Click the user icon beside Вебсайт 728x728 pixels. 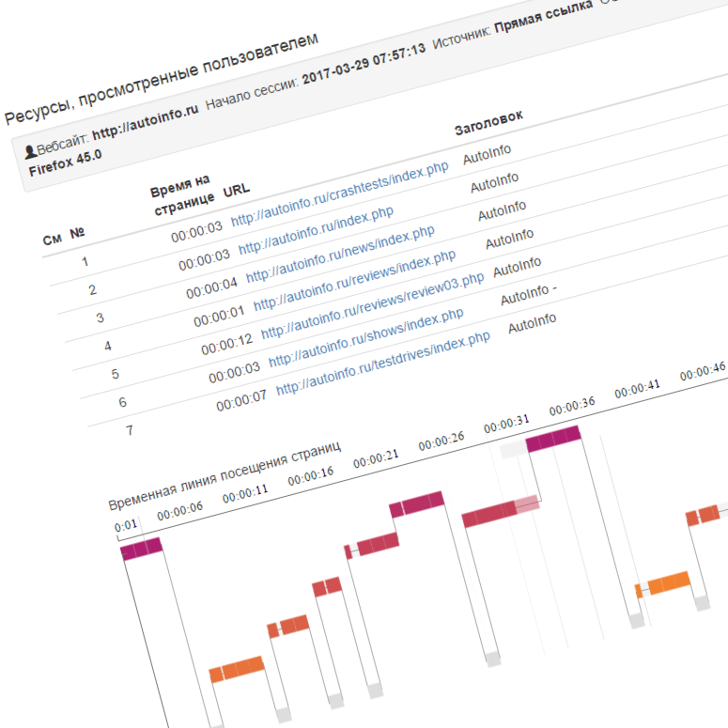point(31,151)
